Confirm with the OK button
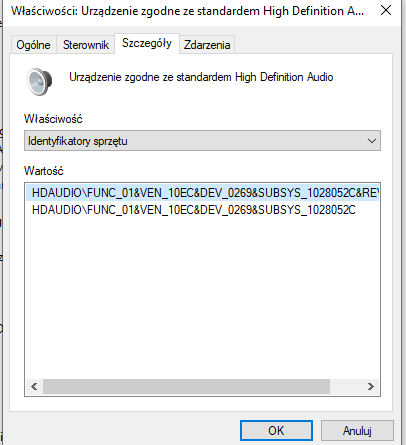 [276, 430]
